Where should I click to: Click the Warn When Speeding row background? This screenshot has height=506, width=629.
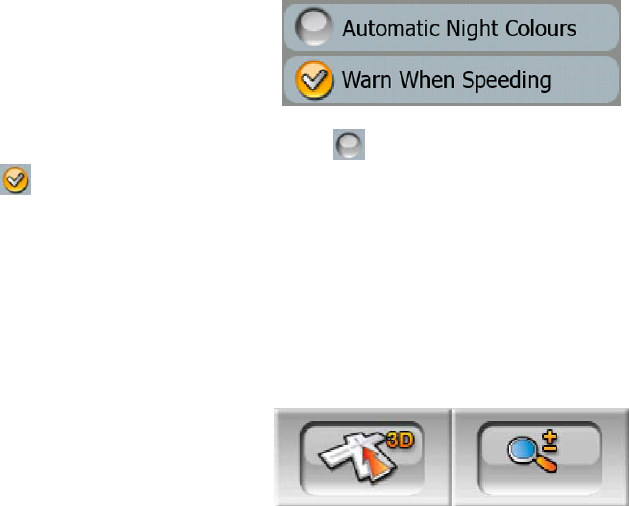click(x=451, y=79)
